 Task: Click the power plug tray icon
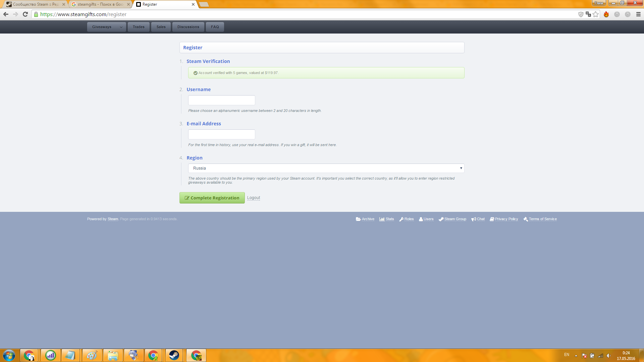click(592, 356)
